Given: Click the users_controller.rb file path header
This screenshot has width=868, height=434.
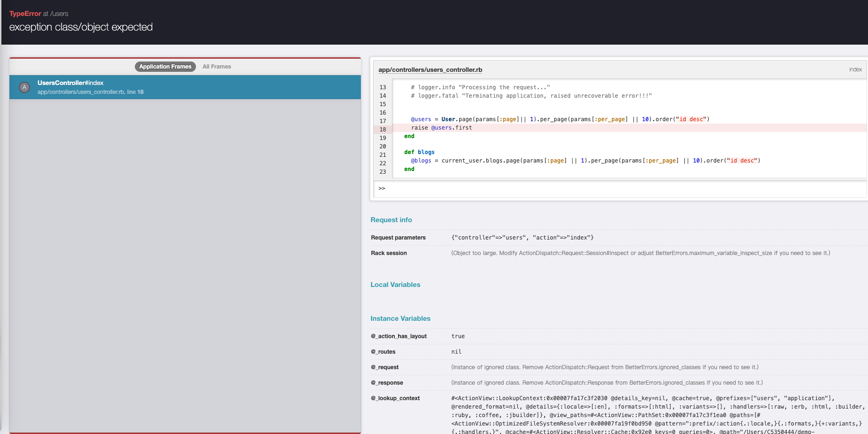Looking at the screenshot, I should point(430,70).
